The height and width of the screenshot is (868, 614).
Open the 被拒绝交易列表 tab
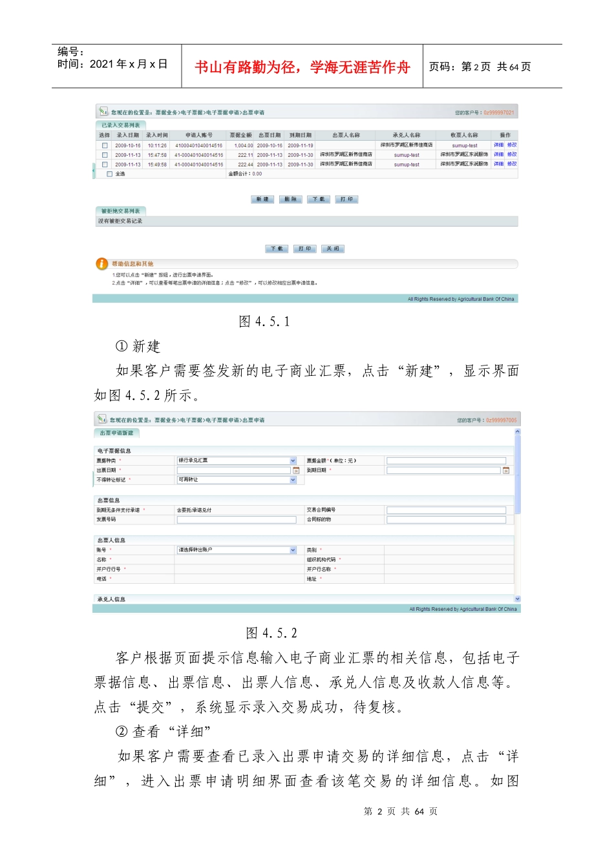click(x=120, y=211)
